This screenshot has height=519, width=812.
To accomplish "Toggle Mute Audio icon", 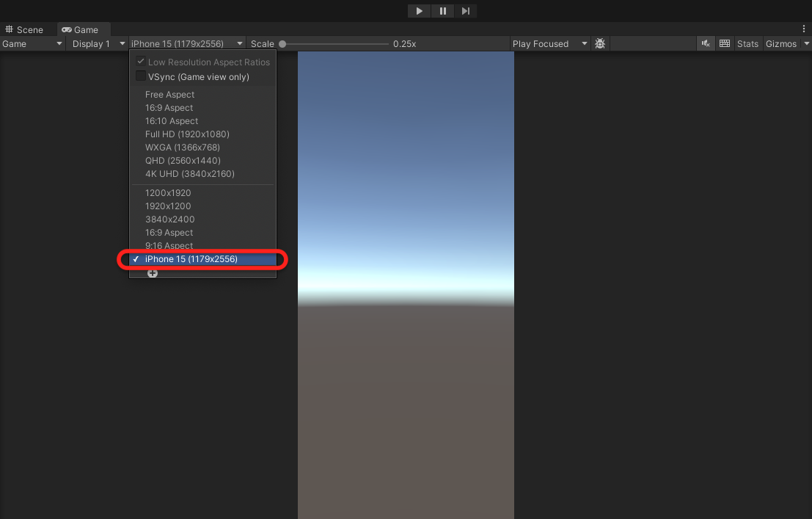I will point(706,44).
